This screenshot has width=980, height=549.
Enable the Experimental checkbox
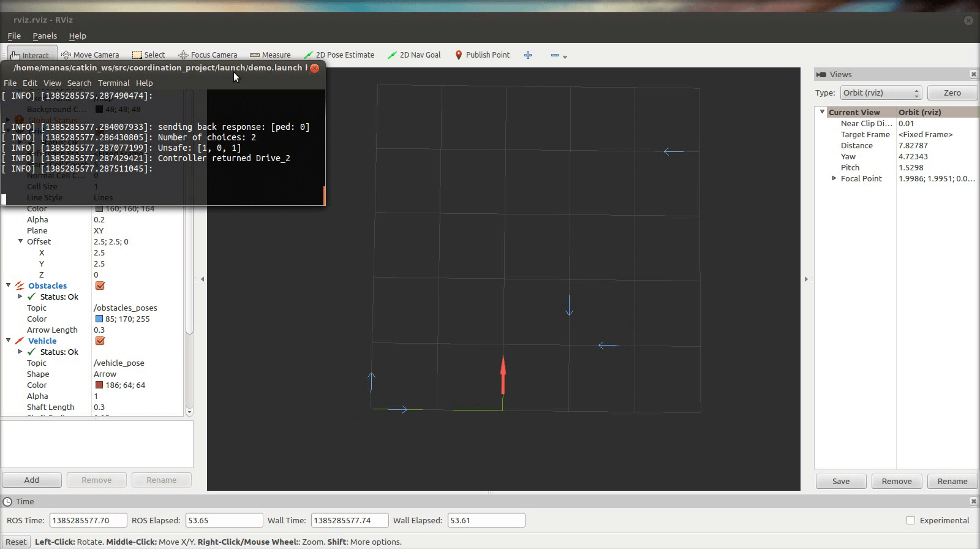coord(911,520)
